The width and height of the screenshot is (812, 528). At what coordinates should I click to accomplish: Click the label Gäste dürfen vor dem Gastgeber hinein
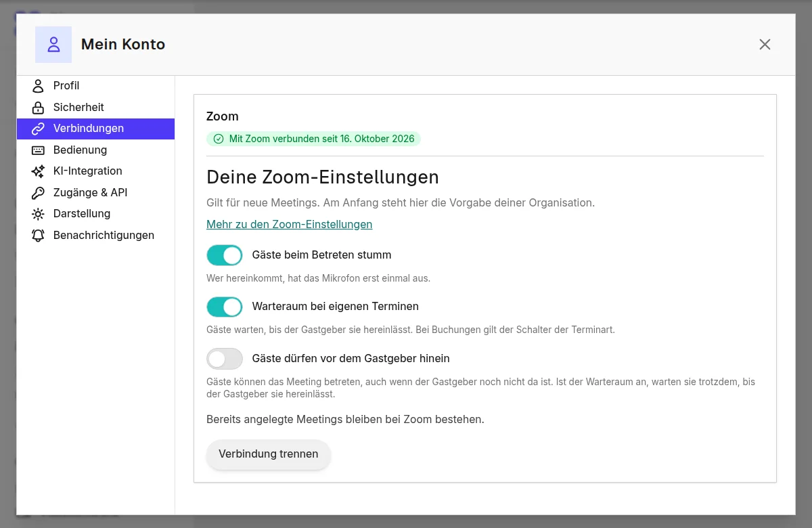point(351,358)
